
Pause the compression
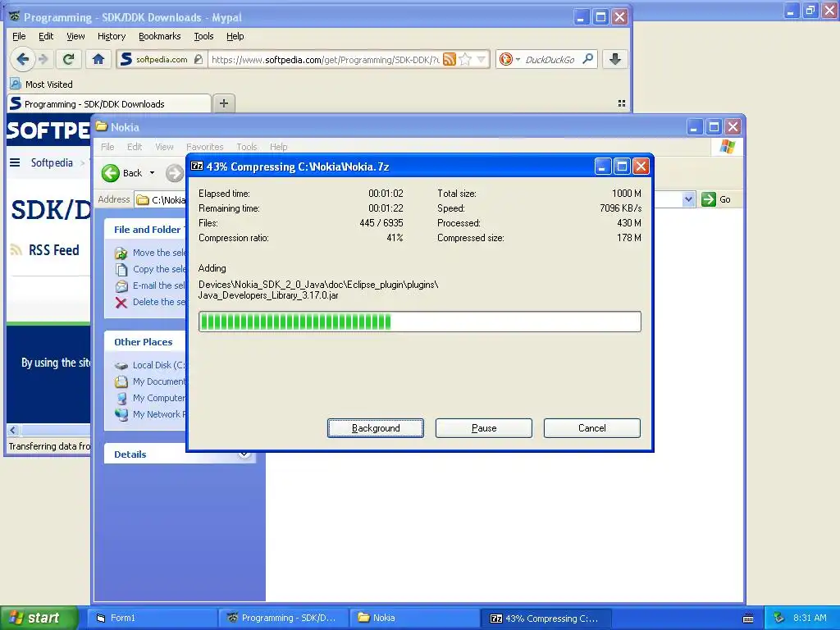[484, 428]
